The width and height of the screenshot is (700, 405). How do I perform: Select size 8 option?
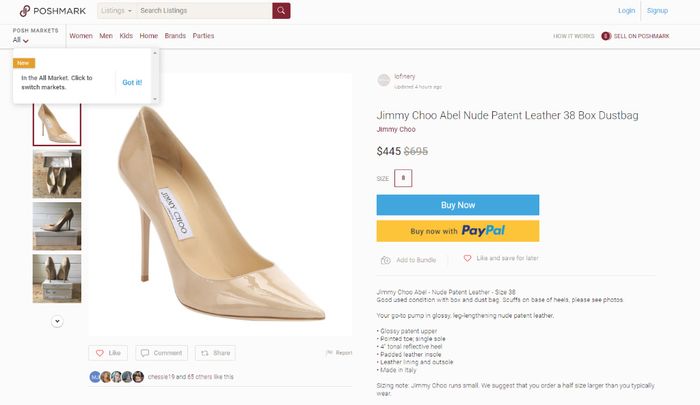[x=403, y=178]
